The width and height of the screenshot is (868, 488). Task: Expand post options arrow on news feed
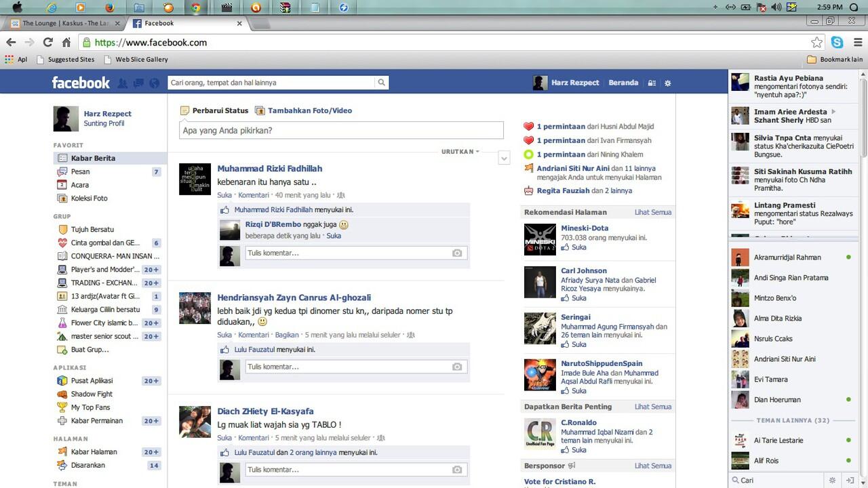504,158
